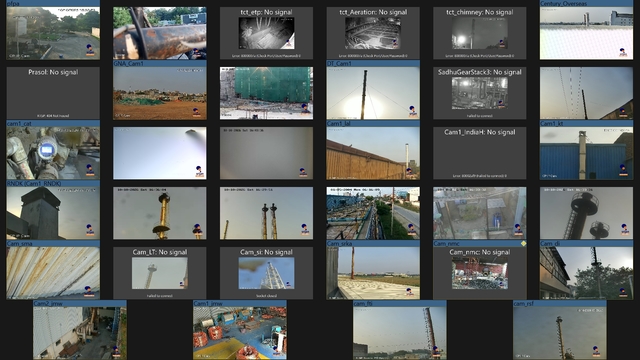Select the Cam_LT No signal tile
This screenshot has height=360, width=640.
(160, 273)
